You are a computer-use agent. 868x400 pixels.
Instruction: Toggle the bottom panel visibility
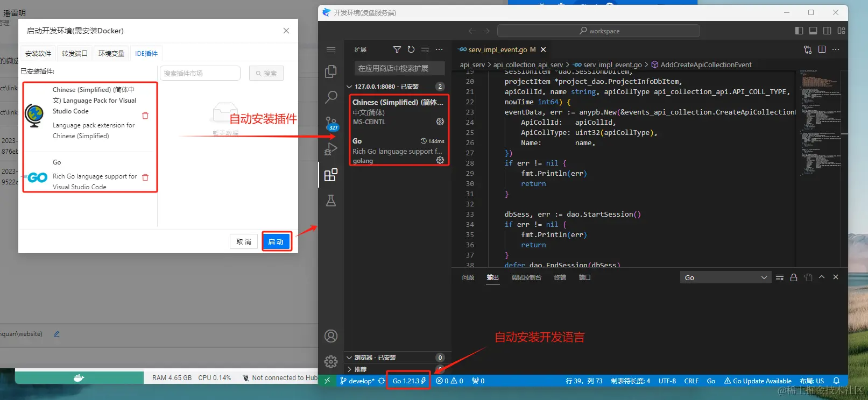(x=813, y=31)
